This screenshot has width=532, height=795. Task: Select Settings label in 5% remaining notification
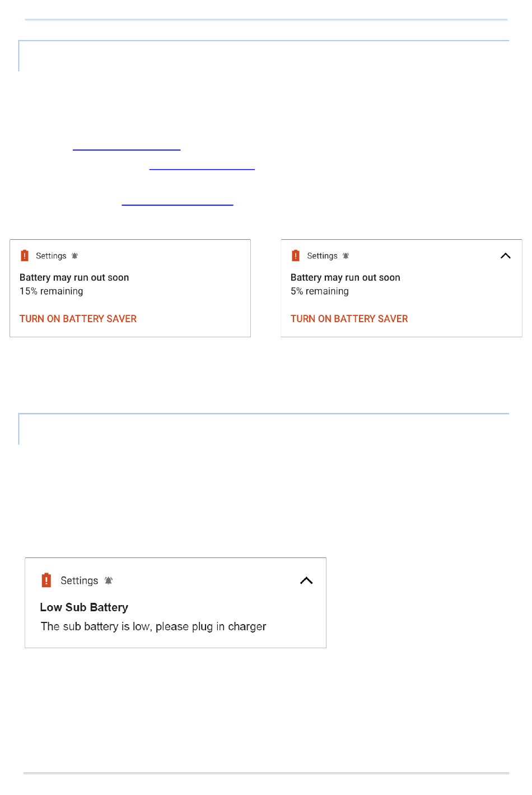pos(322,256)
